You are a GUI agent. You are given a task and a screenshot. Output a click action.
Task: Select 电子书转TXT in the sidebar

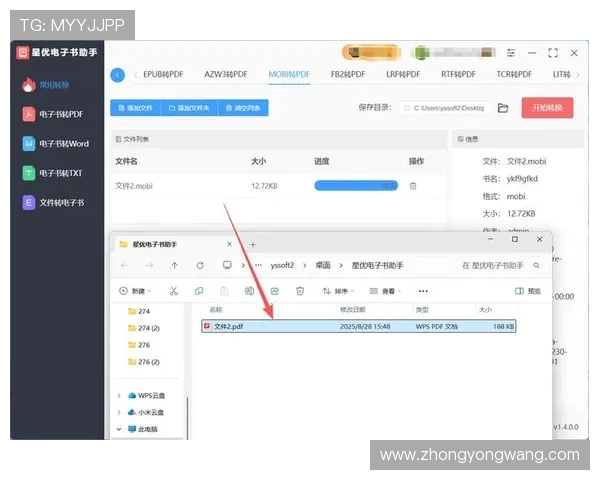55,173
